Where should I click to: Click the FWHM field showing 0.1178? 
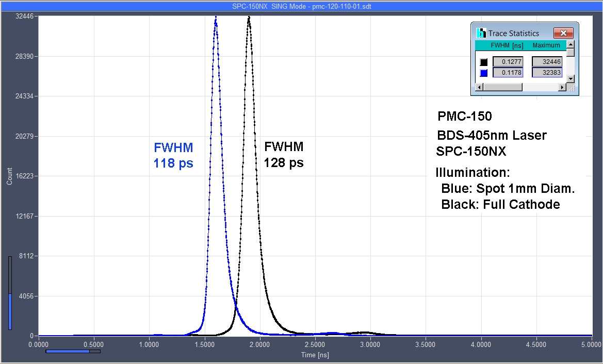(x=508, y=73)
